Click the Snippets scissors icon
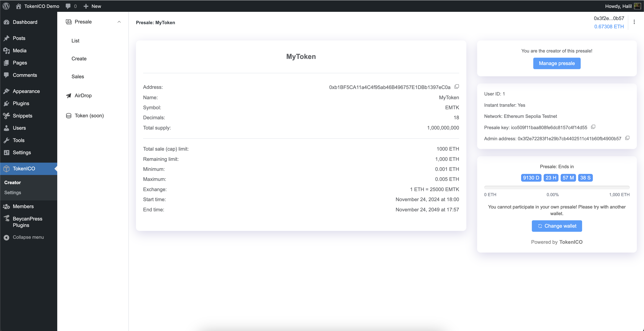 coord(6,116)
